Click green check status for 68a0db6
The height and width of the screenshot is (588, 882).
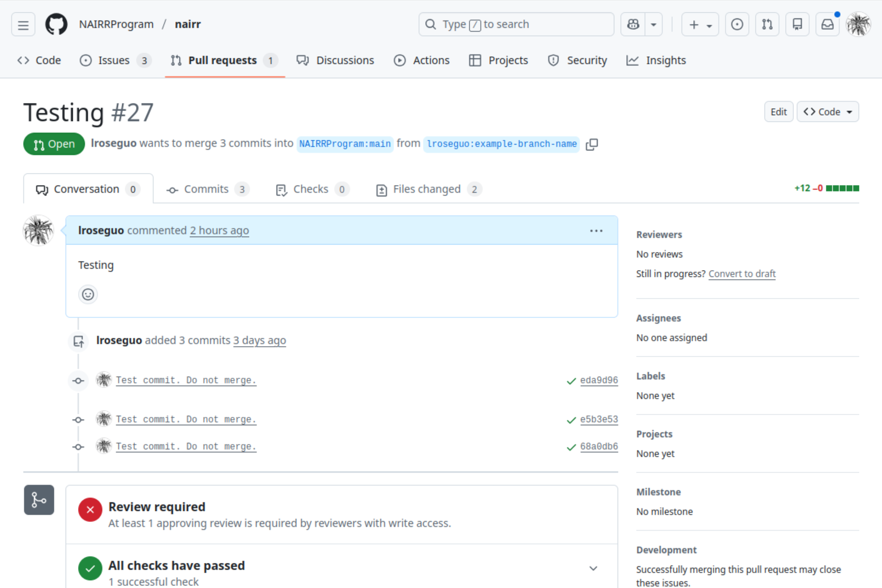click(x=571, y=447)
